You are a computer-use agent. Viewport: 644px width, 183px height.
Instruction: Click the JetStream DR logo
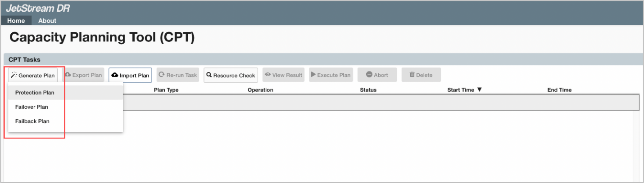[38, 8]
